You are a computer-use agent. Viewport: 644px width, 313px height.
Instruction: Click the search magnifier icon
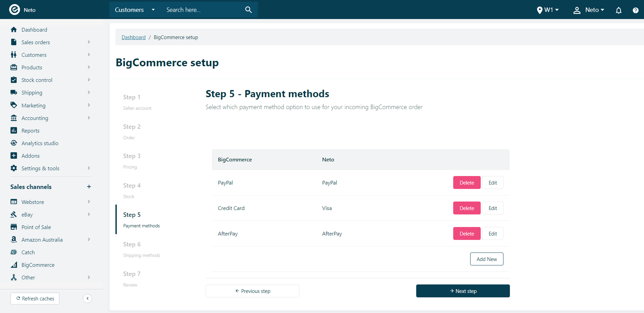coord(249,10)
